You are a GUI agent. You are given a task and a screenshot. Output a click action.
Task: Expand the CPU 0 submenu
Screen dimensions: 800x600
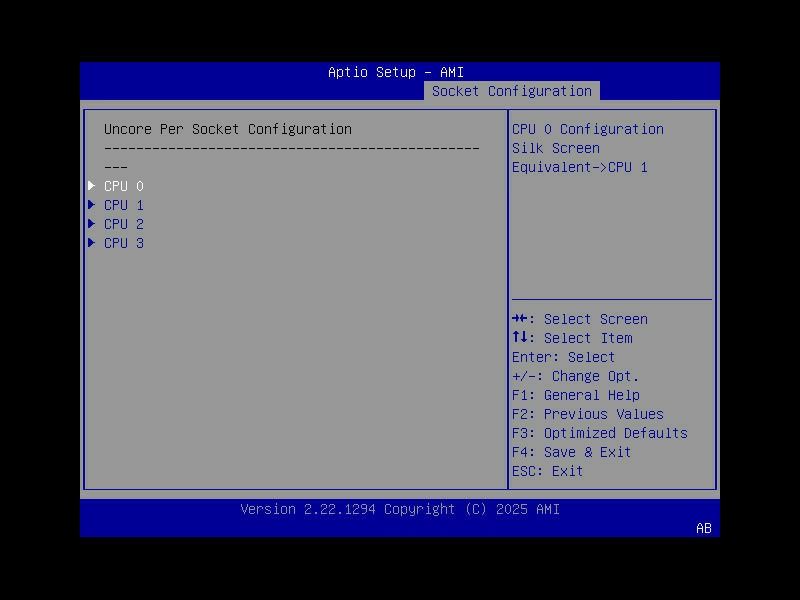pyautogui.click(x=123, y=185)
